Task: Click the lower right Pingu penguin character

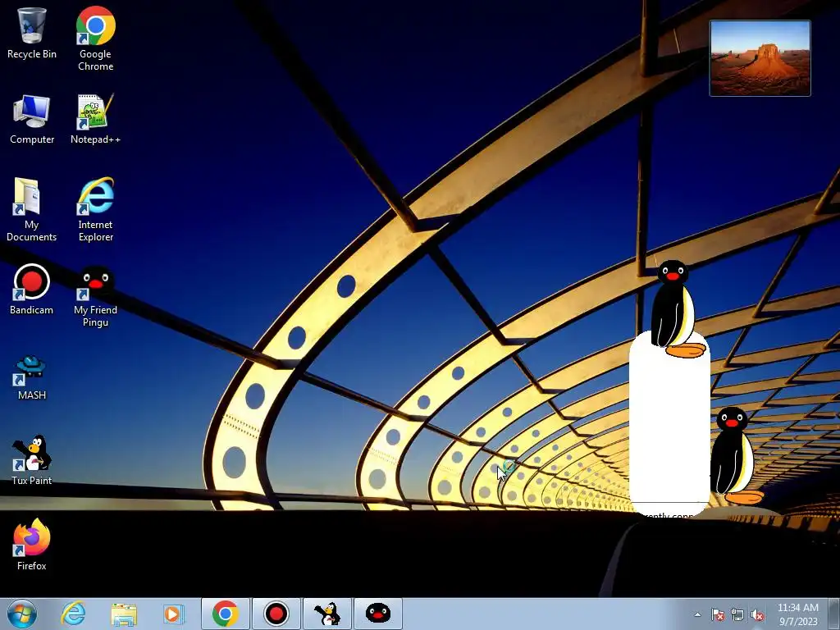Action: [736, 456]
